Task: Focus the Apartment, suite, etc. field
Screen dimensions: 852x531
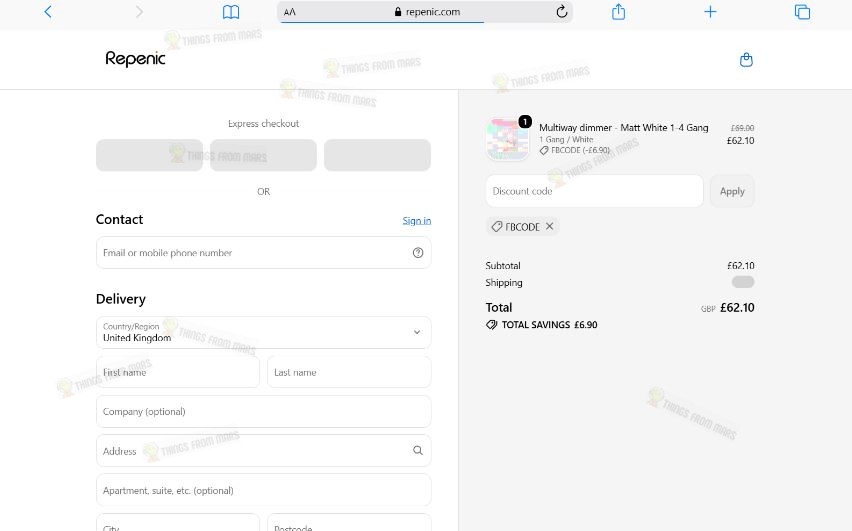Action: point(264,490)
